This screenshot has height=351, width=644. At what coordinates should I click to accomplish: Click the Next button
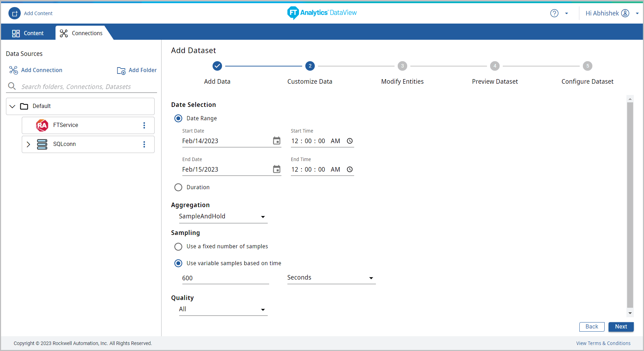(x=621, y=326)
